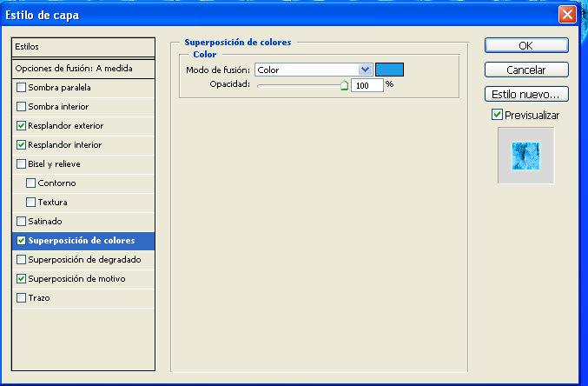Open the blue overlay color swatch

[389, 70]
